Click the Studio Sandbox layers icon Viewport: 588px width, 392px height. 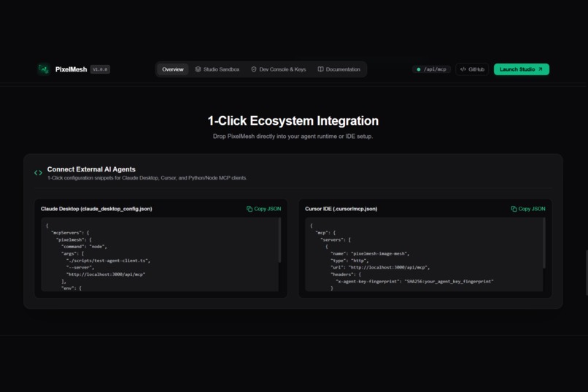click(198, 69)
